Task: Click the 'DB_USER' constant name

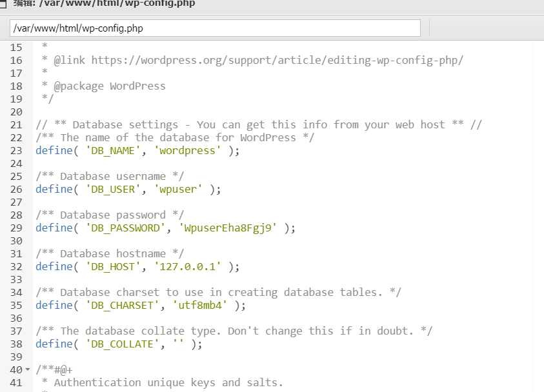Action: 113,189
